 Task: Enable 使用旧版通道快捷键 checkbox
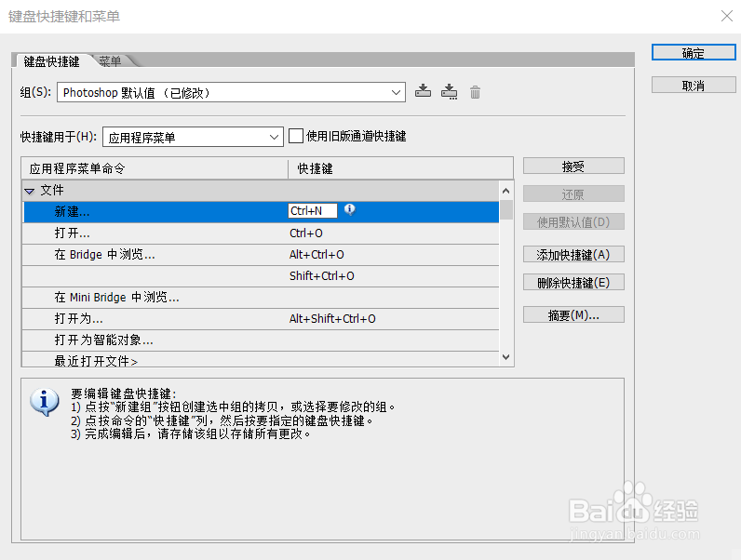click(x=296, y=136)
